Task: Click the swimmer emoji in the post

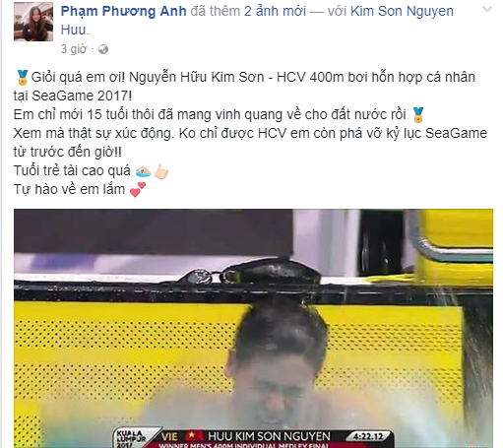Action: [x=143, y=171]
